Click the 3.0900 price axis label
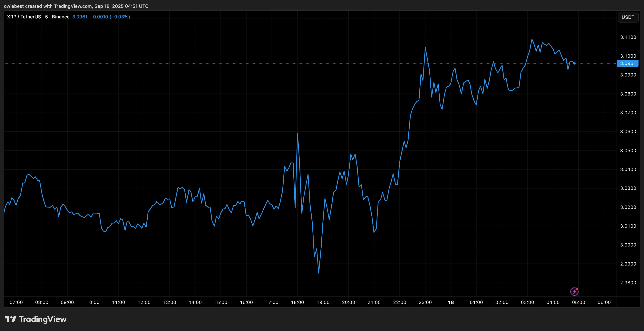The height and width of the screenshot is (331, 644). (x=628, y=75)
